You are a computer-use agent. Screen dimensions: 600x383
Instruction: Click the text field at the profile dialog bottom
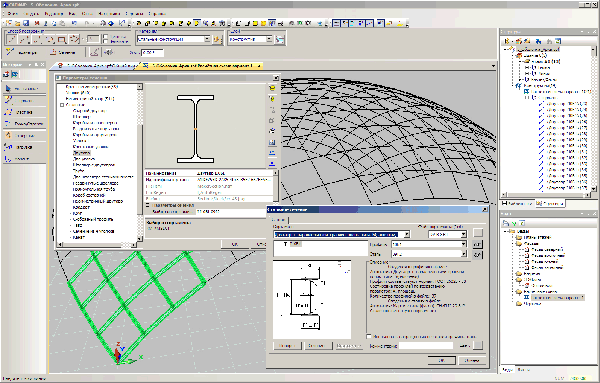[426, 346]
